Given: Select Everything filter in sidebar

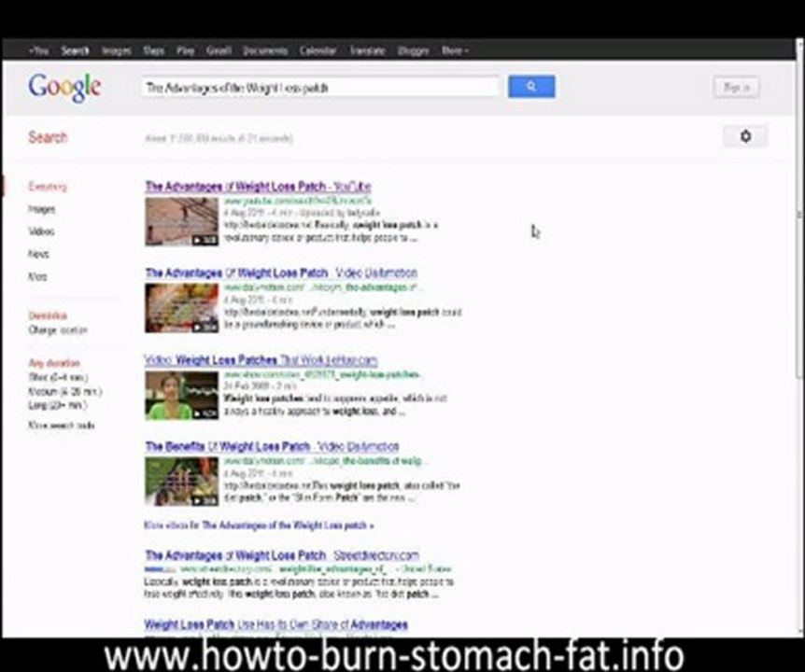Looking at the screenshot, I should (x=48, y=187).
